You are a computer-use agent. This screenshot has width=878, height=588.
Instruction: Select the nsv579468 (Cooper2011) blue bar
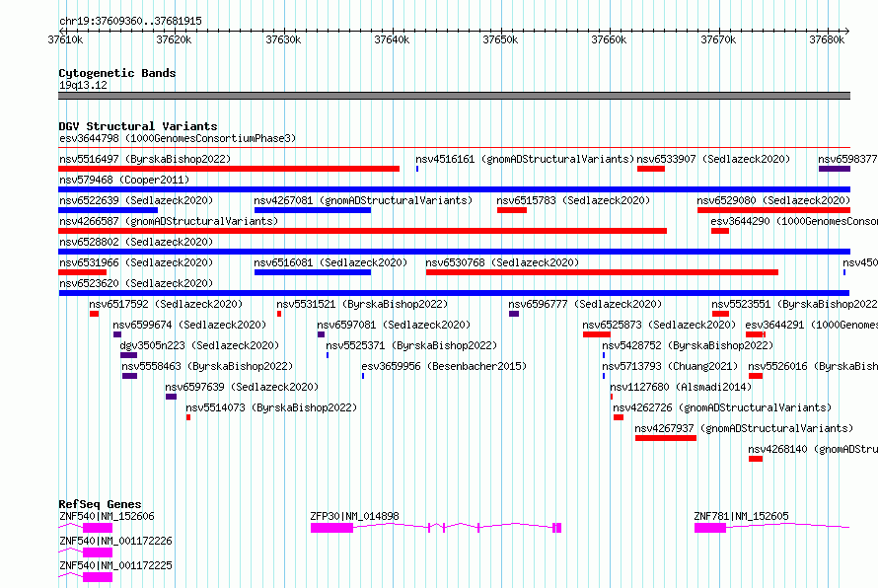454,189
